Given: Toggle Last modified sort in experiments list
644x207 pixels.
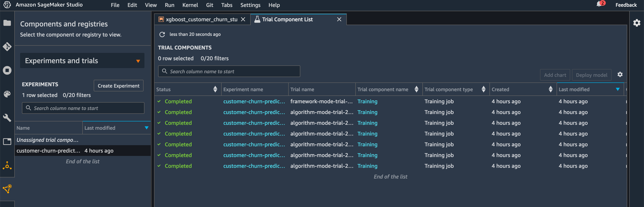Looking at the screenshot, I should tap(146, 128).
